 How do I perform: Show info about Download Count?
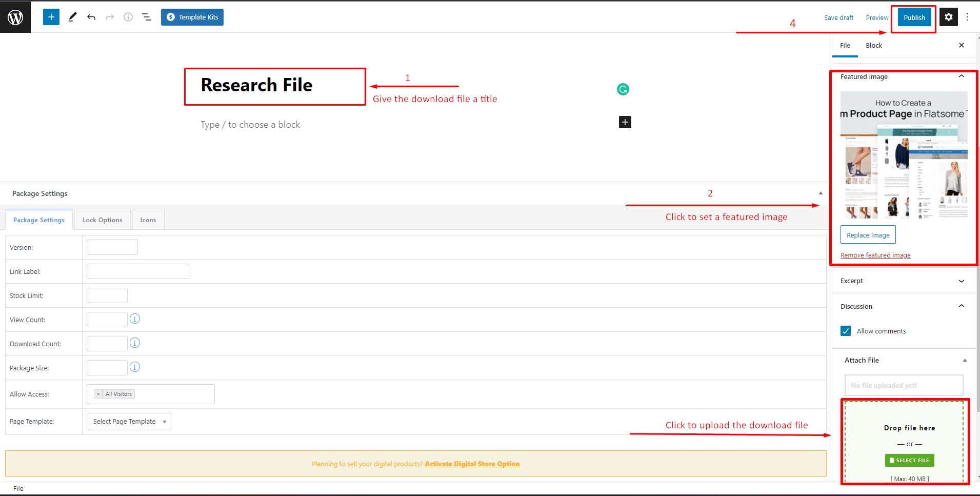click(x=135, y=343)
